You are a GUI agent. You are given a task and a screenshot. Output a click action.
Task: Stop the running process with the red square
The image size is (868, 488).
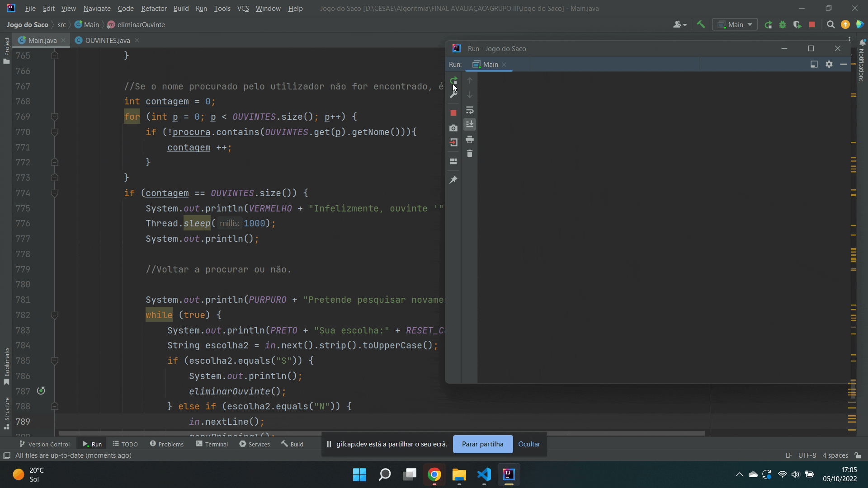[x=453, y=113]
